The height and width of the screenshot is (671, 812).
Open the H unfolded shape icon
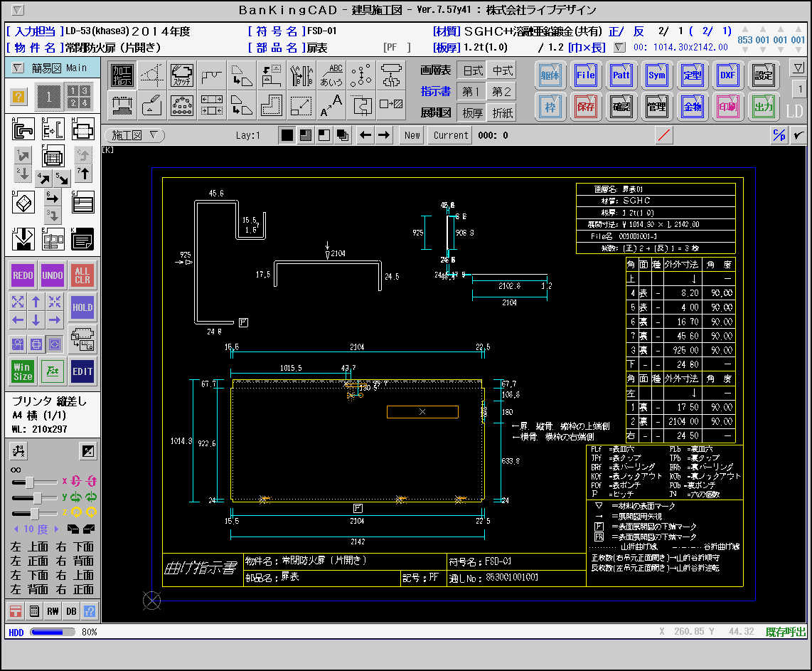tap(83, 129)
